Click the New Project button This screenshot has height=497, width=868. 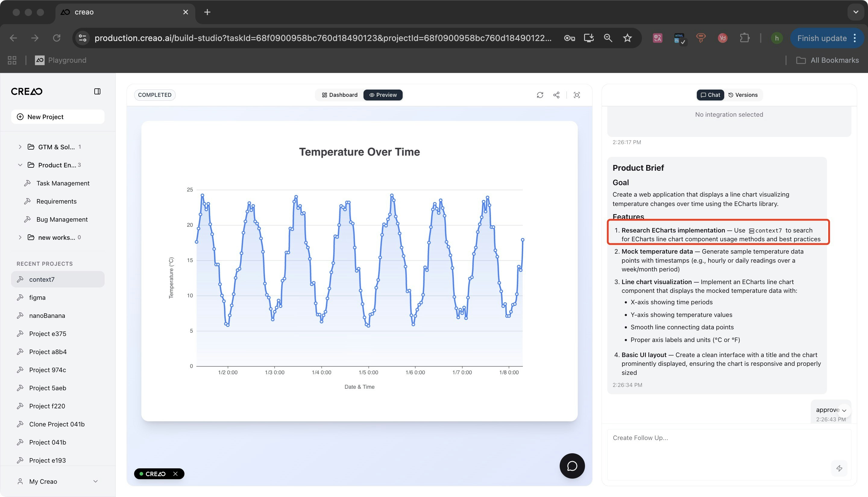58,117
